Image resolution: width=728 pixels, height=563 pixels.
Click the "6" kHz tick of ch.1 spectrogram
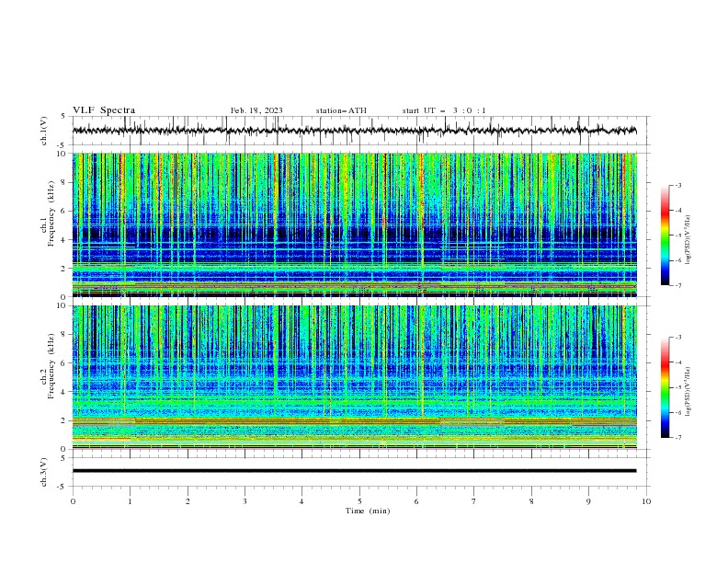(65, 212)
